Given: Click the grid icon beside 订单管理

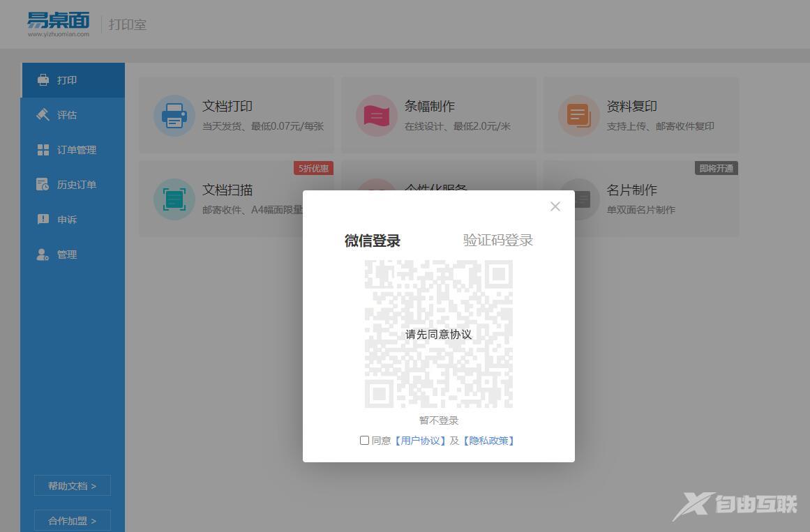Looking at the screenshot, I should click(43, 150).
